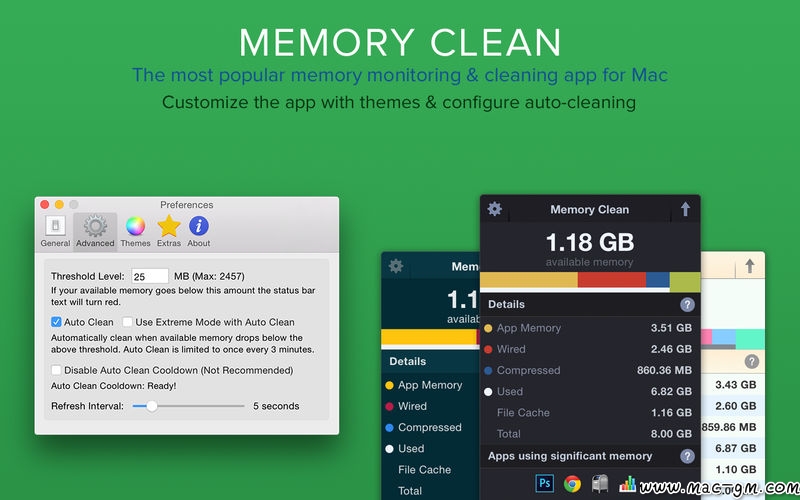Viewport: 800px width, 500px height.
Task: Open the General preferences tab
Action: pyautogui.click(x=55, y=231)
